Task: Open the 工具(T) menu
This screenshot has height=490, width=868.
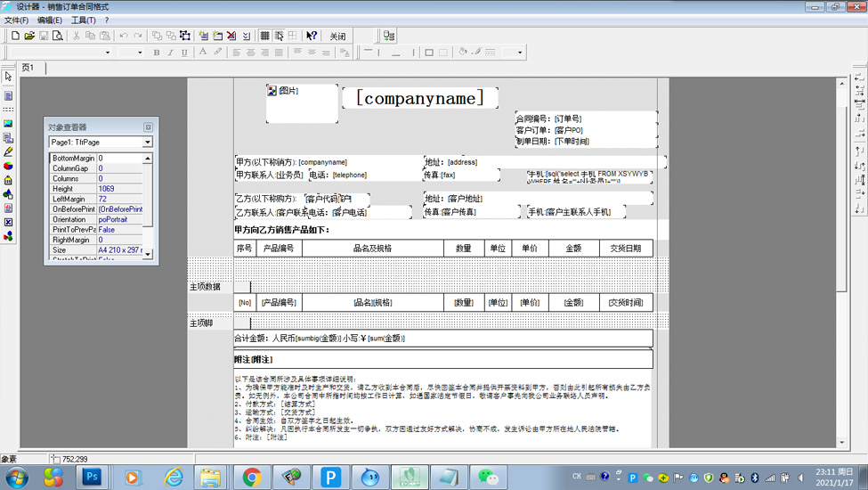Action: pyautogui.click(x=83, y=20)
